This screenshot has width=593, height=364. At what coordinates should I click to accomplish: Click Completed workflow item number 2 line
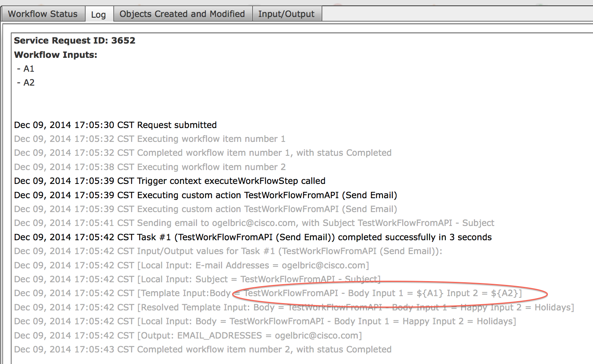click(x=203, y=349)
